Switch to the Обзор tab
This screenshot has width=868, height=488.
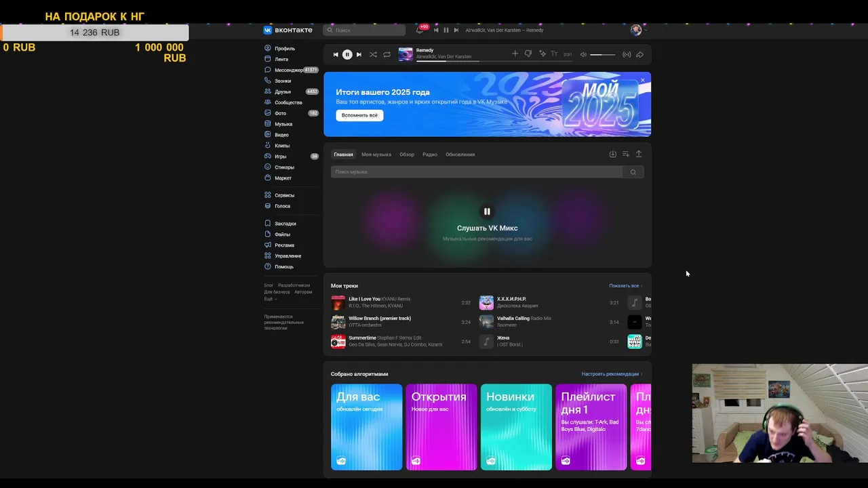tap(407, 155)
